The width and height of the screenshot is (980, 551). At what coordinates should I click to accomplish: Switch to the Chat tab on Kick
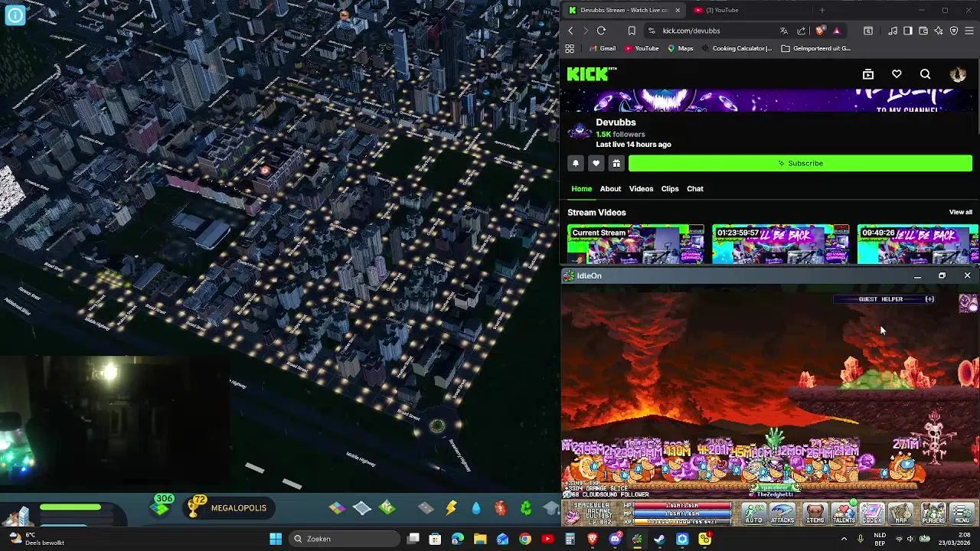point(695,189)
